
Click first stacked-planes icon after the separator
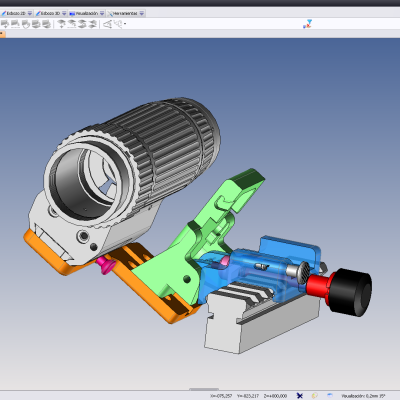coord(61,24)
